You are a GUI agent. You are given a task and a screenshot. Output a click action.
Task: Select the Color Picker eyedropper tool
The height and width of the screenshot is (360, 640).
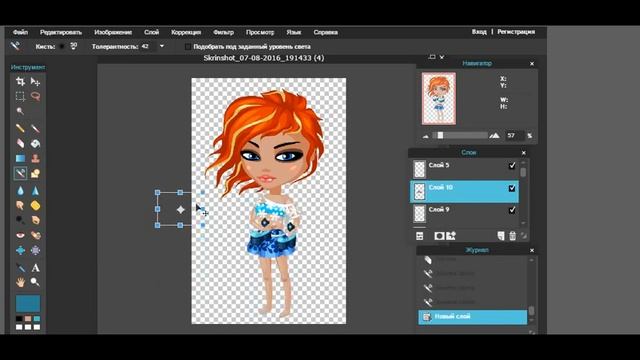(20, 268)
